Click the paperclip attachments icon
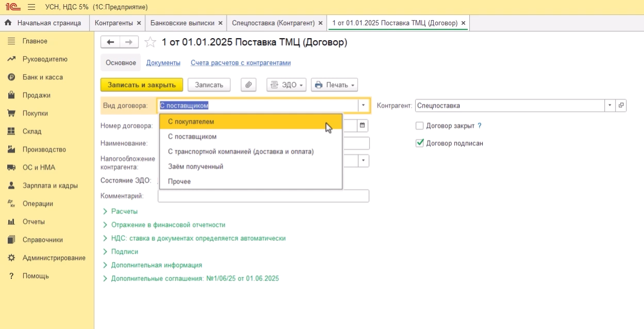This screenshot has height=329, width=644. click(x=248, y=85)
